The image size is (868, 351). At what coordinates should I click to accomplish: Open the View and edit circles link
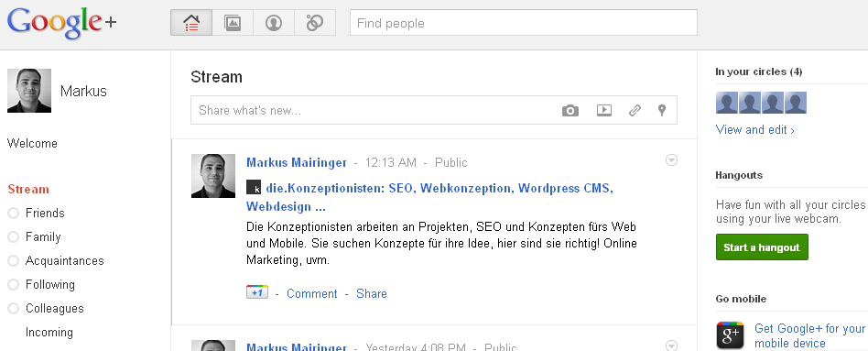click(755, 129)
